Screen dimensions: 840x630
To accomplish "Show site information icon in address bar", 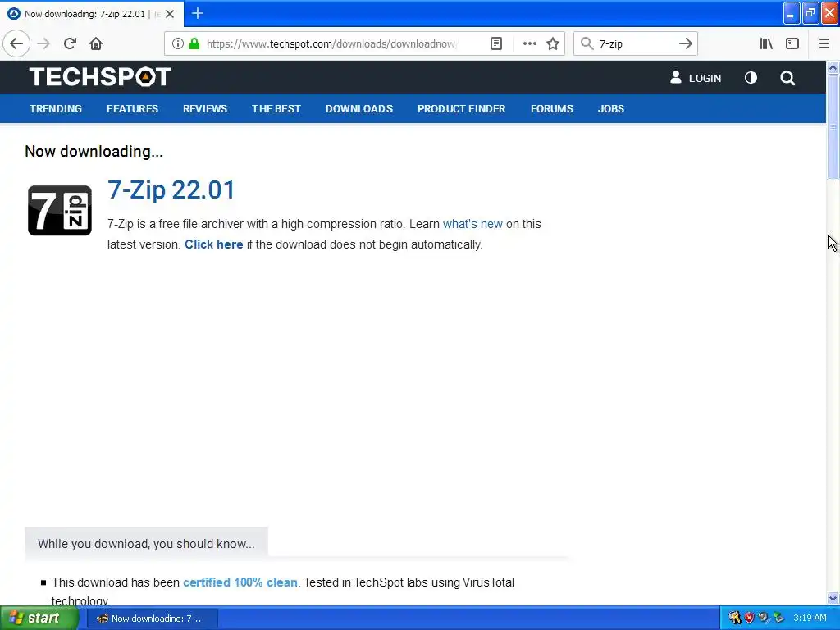I will click(x=178, y=44).
